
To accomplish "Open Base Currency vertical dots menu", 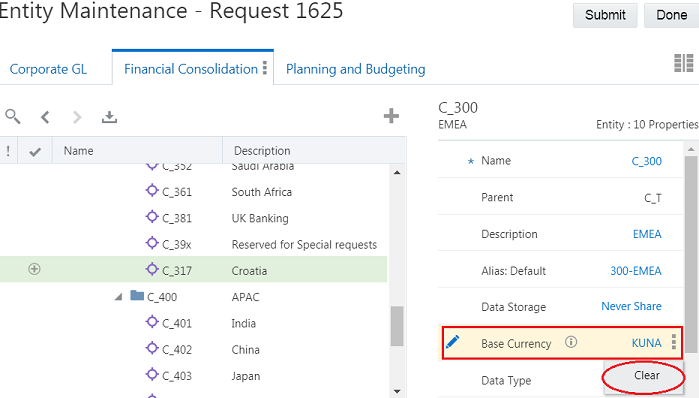I will [x=674, y=342].
